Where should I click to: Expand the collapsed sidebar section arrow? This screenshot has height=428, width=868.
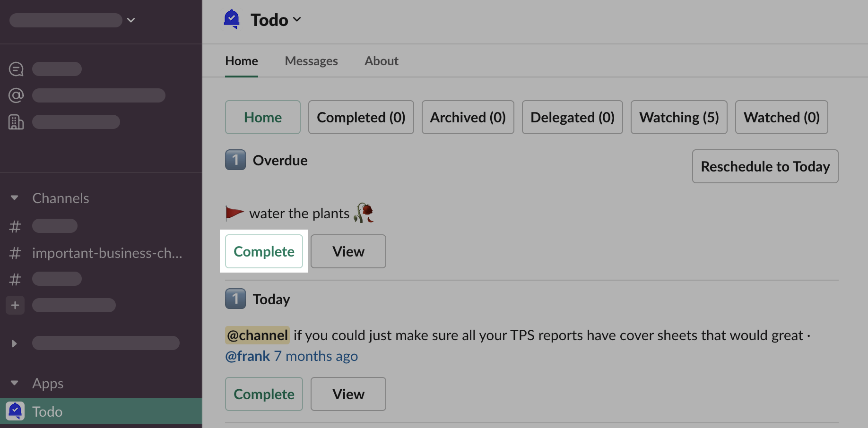point(15,343)
